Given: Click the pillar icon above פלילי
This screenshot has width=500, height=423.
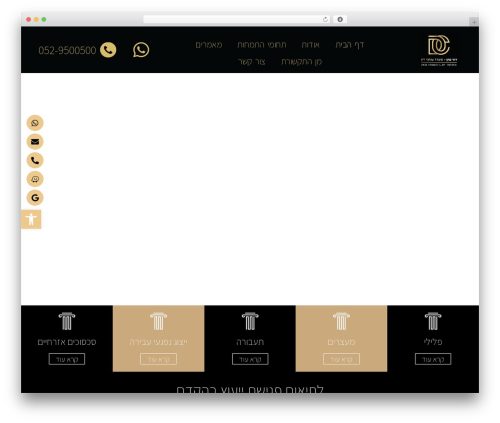Looking at the screenshot, I should tap(433, 321).
